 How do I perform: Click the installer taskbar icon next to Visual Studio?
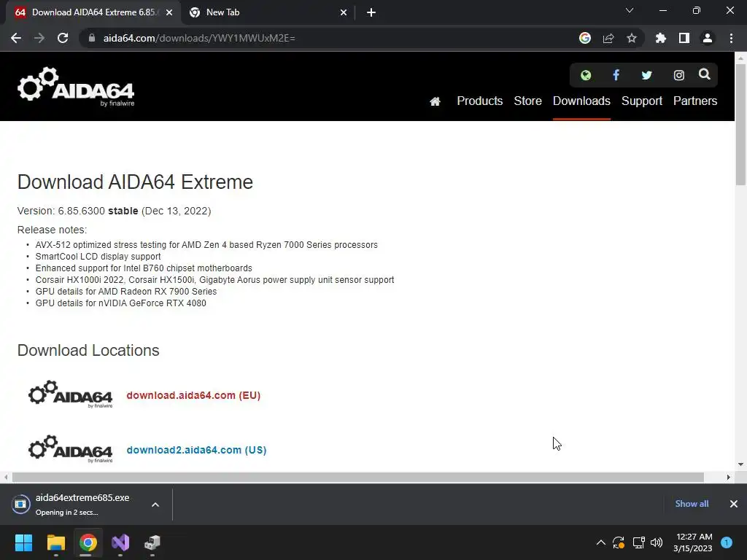pos(152,542)
